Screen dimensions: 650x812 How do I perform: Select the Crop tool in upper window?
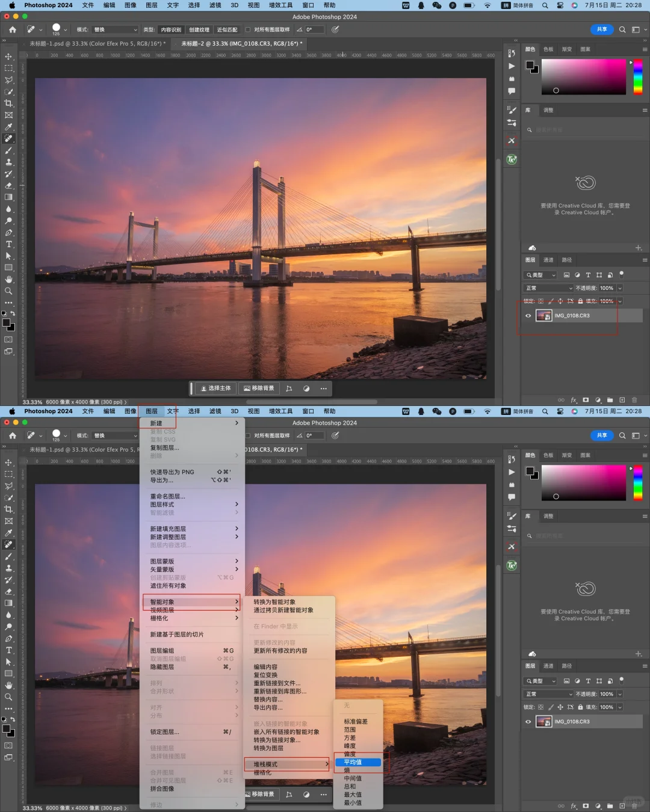8,103
